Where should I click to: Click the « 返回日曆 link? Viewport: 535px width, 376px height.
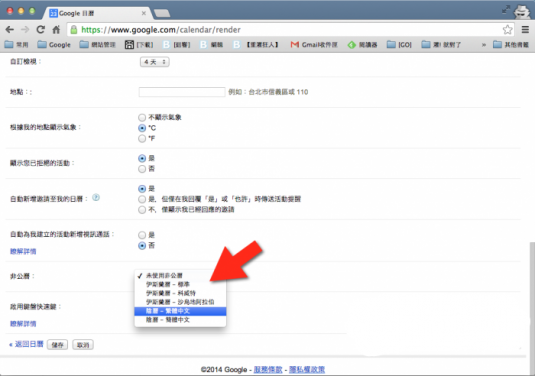pyautogui.click(x=26, y=344)
